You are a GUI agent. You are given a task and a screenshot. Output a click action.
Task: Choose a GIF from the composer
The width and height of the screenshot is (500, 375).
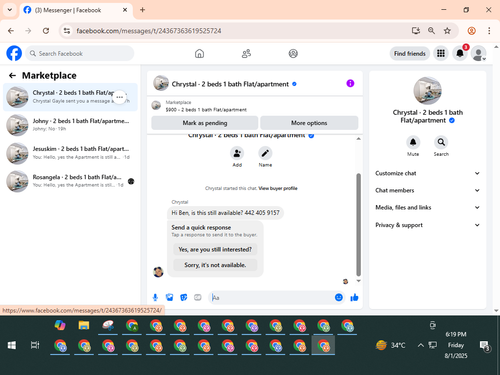pyautogui.click(x=198, y=297)
